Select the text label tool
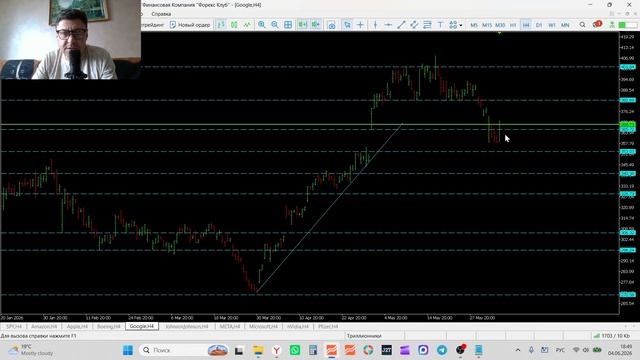 click(x=440, y=25)
